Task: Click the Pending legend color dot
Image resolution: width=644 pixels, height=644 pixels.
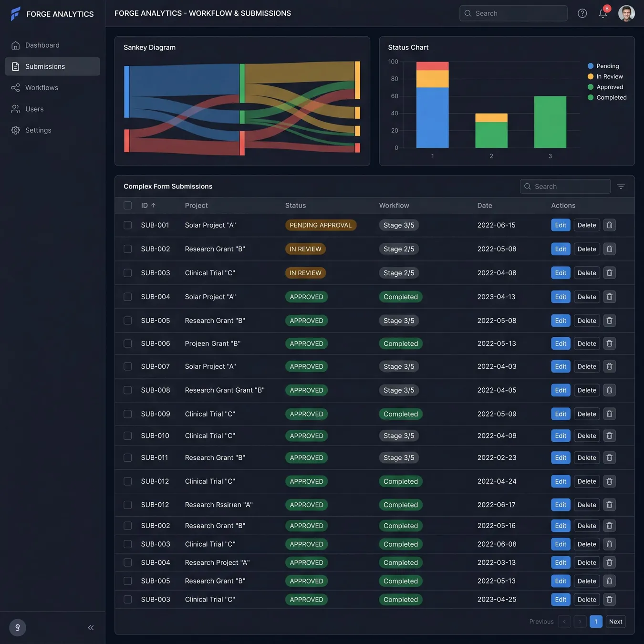Action: click(591, 66)
